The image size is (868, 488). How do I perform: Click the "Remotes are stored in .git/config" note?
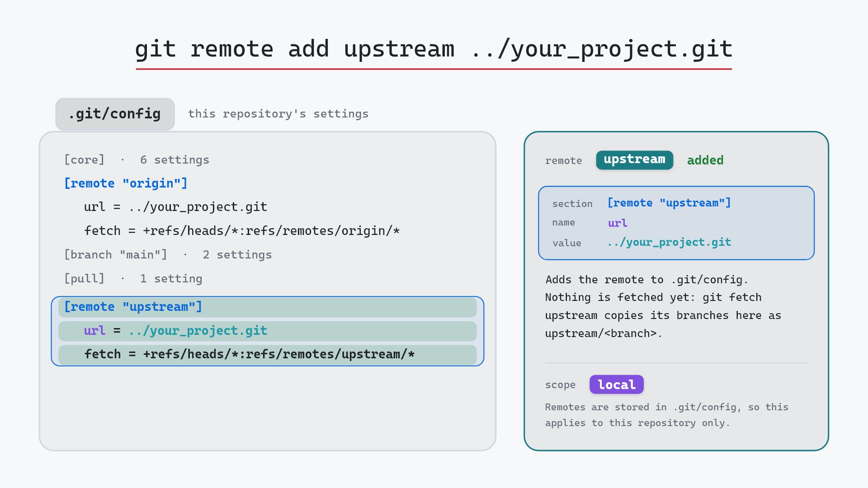tap(666, 415)
